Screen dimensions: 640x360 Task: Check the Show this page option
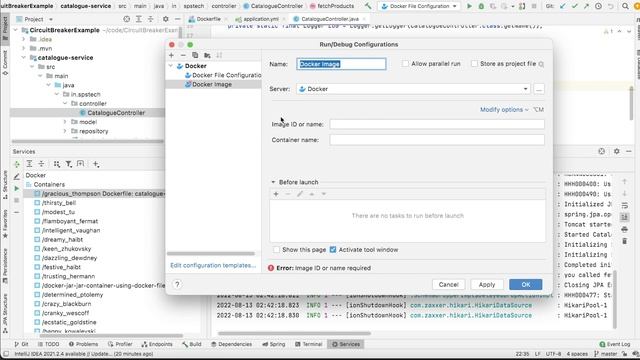pyautogui.click(x=276, y=249)
